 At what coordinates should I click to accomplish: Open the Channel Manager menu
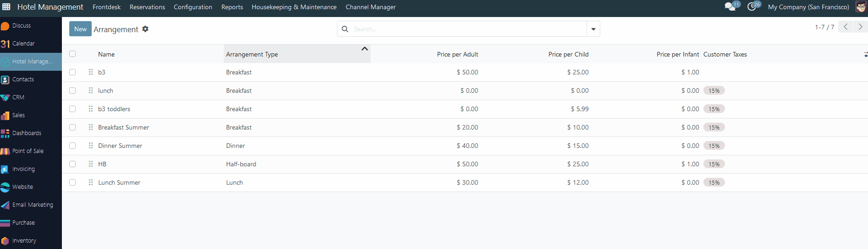[370, 7]
